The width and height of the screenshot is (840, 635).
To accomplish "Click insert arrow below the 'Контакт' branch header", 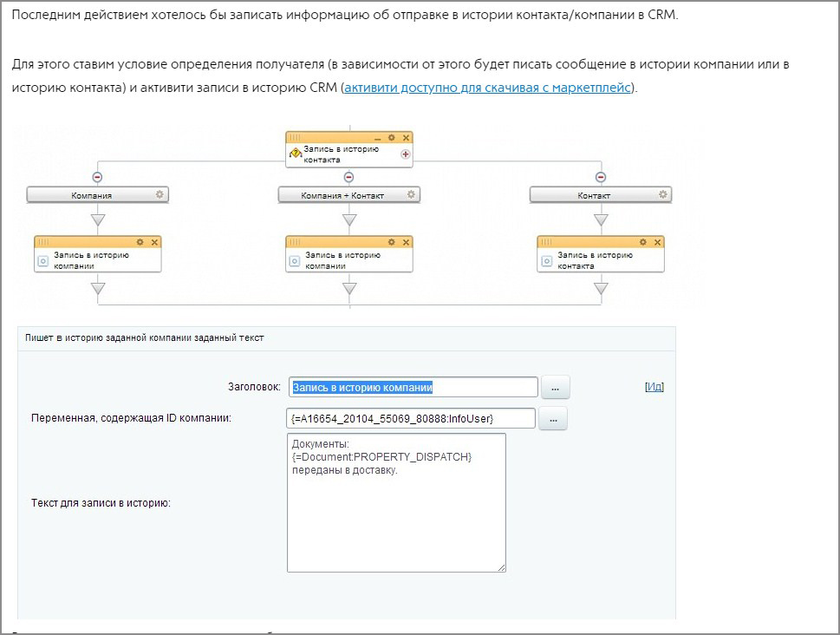I will (x=601, y=219).
